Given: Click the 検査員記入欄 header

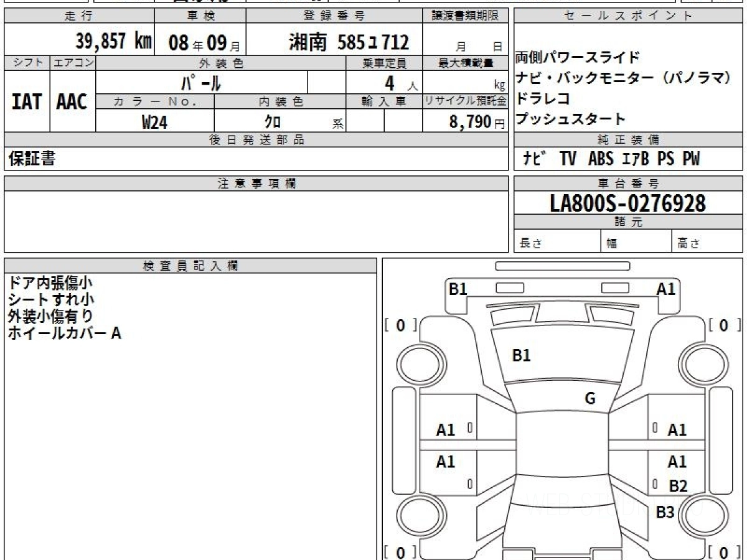Looking at the screenshot, I should click(x=190, y=266).
